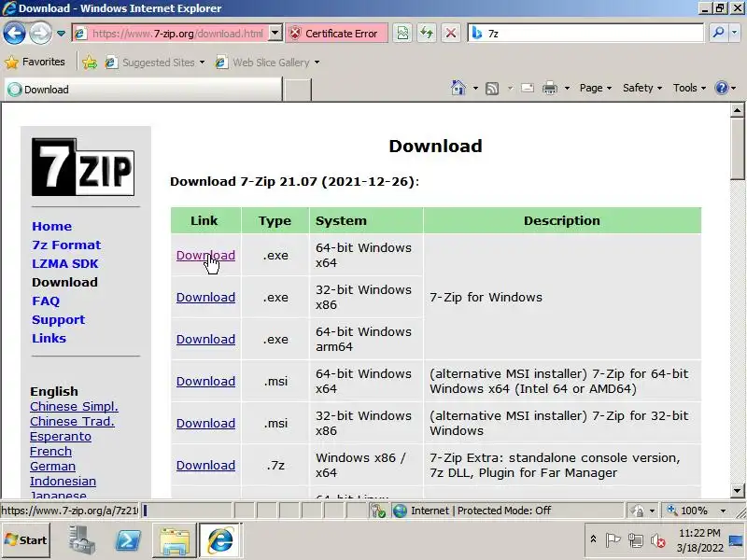Viewport: 747px width, 560px height.
Task: Switch language to Chinese Trad.
Action: pyautogui.click(x=72, y=422)
